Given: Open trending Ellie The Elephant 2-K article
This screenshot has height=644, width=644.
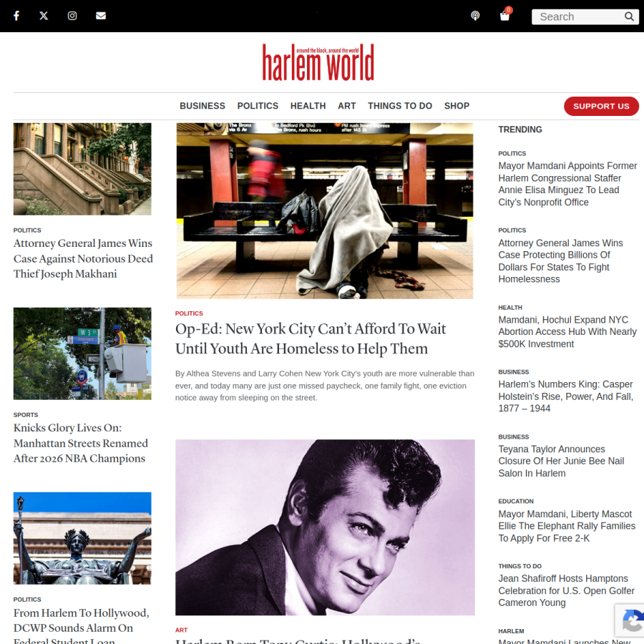Looking at the screenshot, I should [567, 526].
